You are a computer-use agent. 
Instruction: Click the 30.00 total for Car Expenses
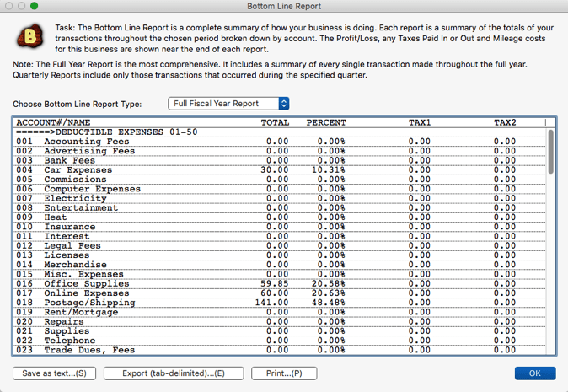pyautogui.click(x=275, y=170)
